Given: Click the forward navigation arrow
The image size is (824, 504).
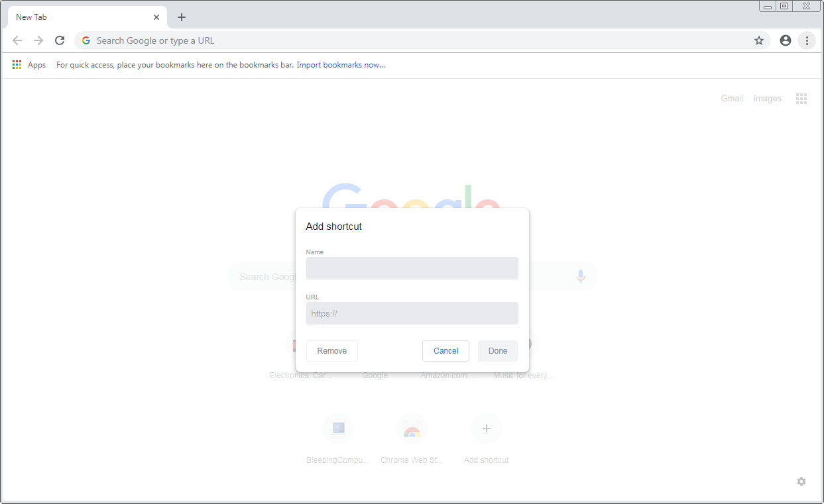Looking at the screenshot, I should coord(38,40).
